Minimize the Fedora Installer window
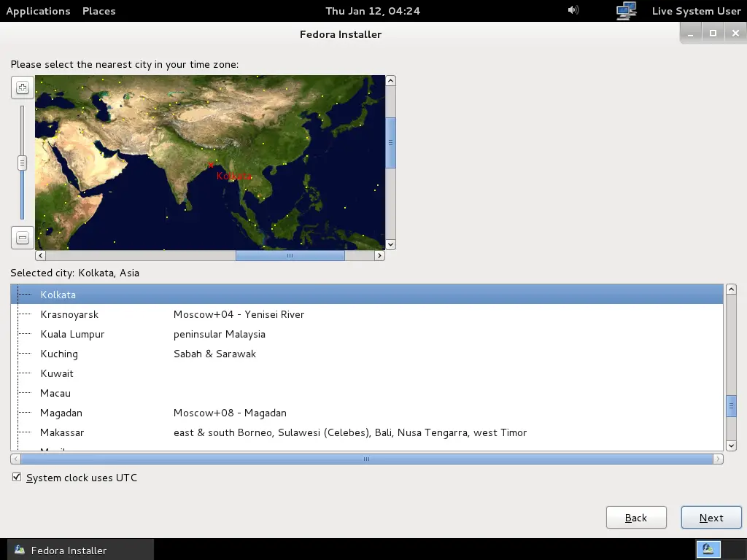Image resolution: width=747 pixels, height=560 pixels. 690,34
